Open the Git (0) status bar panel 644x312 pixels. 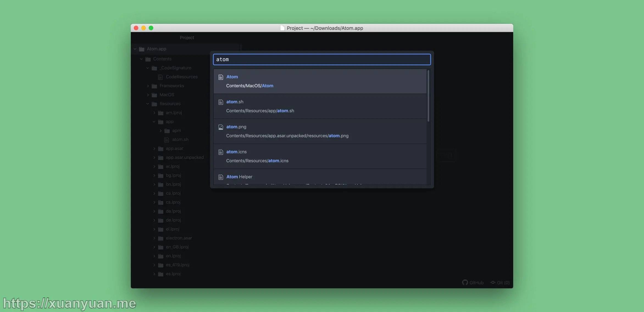tap(500, 283)
